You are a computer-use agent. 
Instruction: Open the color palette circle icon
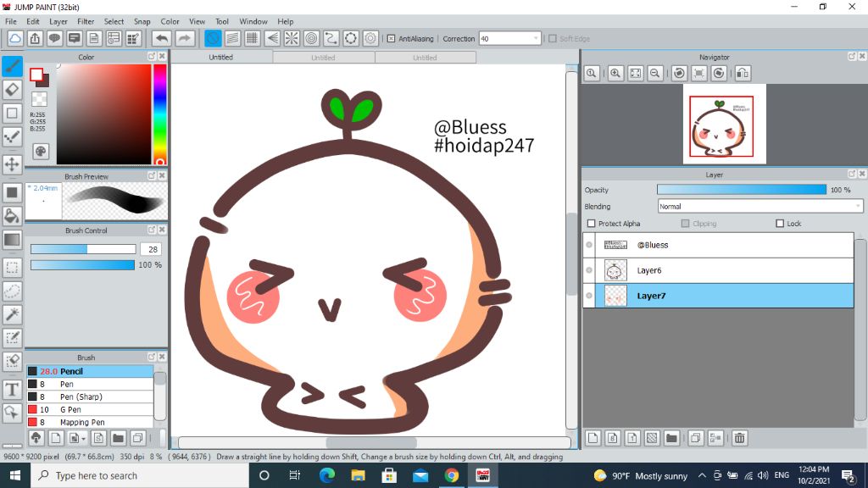click(x=41, y=152)
